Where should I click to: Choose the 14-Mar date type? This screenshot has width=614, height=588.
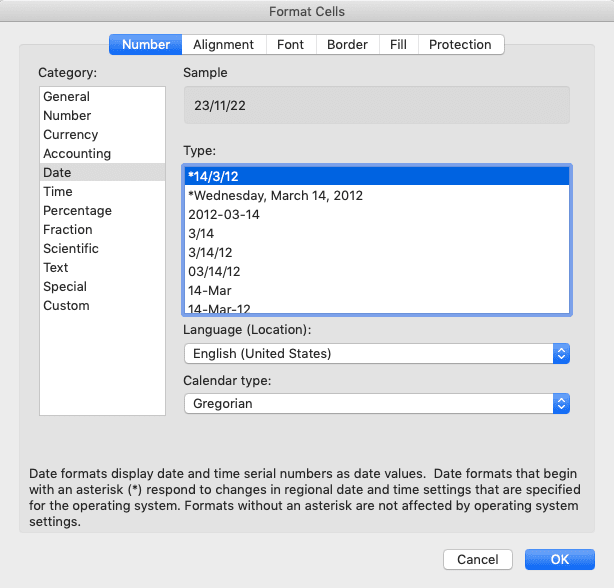coord(377,290)
